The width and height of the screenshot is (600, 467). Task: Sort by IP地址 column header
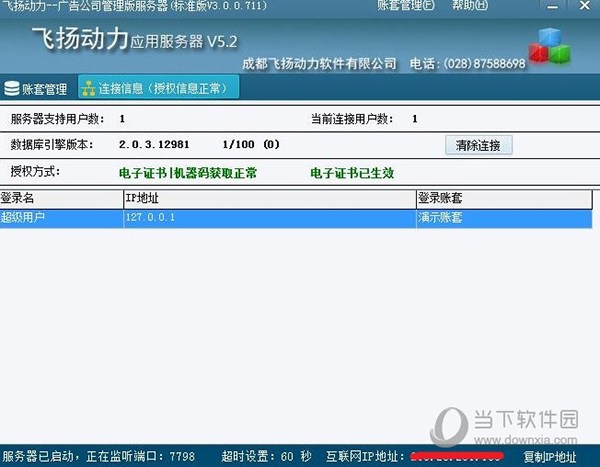coord(270,199)
